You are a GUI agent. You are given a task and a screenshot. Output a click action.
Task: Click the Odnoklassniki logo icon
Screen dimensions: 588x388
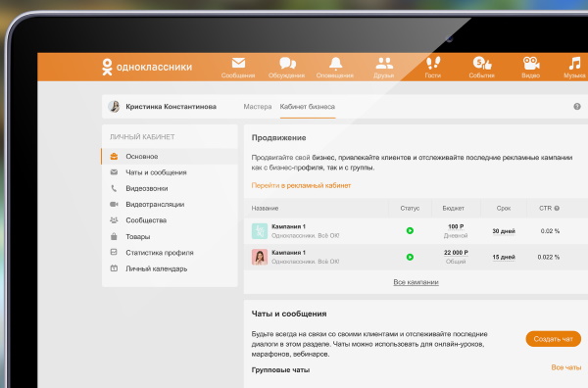[107, 67]
